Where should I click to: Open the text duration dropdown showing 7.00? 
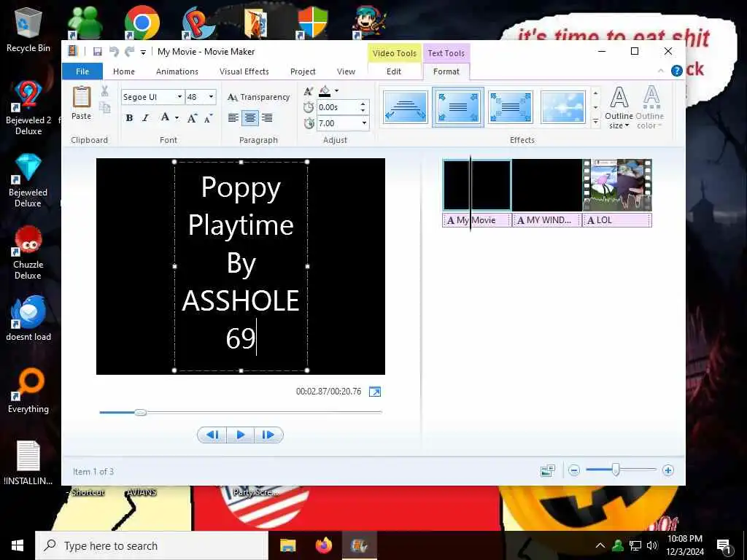(x=365, y=123)
